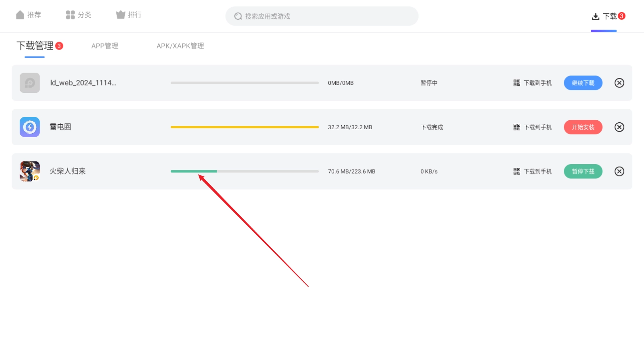Click the 雷电圈 app icon
644x362 pixels.
coord(30,127)
